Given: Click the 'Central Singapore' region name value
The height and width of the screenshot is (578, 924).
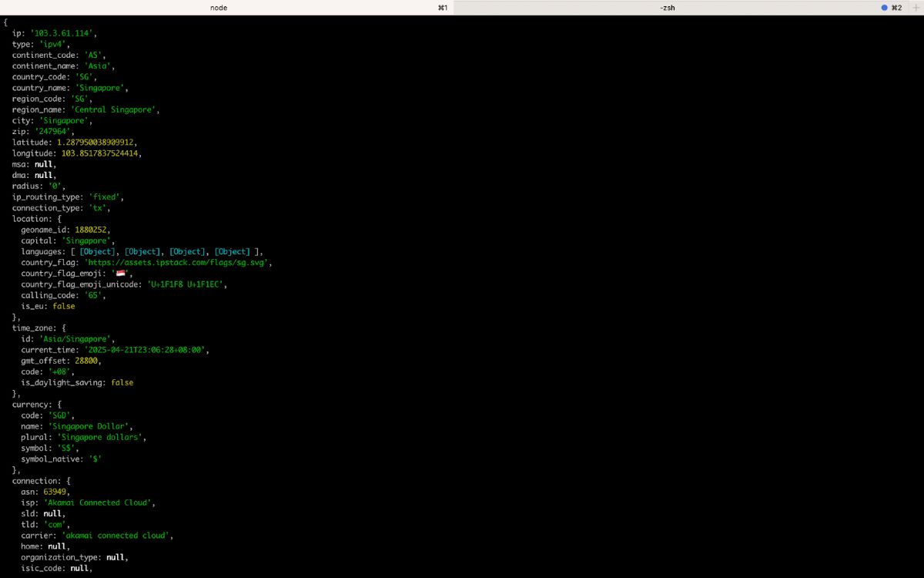Looking at the screenshot, I should [x=114, y=110].
